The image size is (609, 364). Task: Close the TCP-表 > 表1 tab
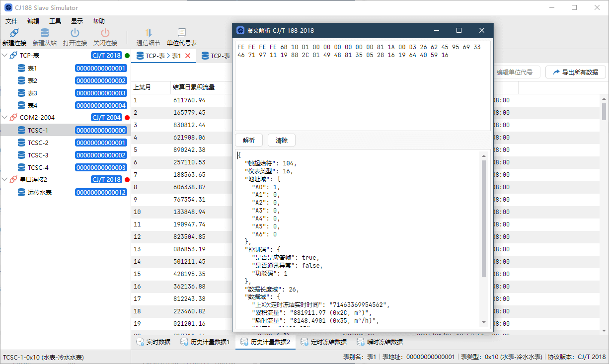(188, 56)
